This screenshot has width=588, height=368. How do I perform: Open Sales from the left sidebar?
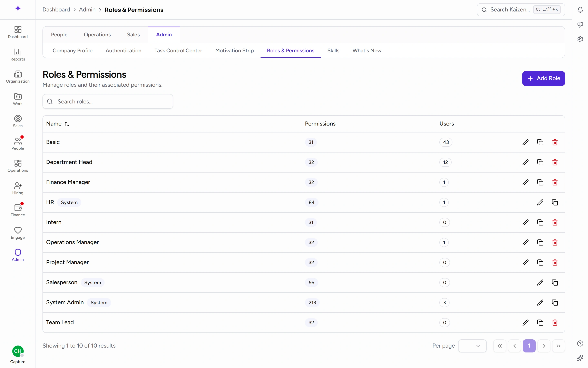[18, 121]
